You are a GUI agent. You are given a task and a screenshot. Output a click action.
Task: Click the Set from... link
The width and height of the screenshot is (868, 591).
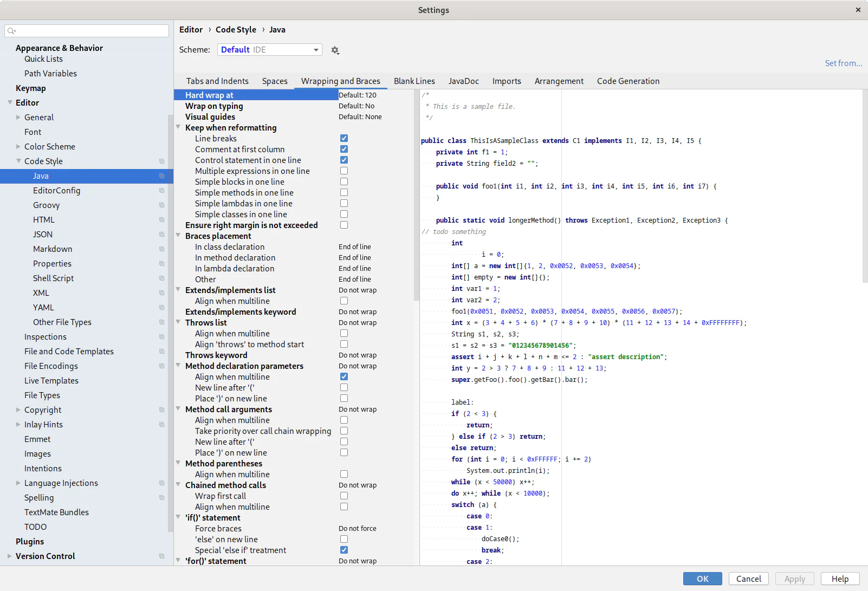[843, 63]
